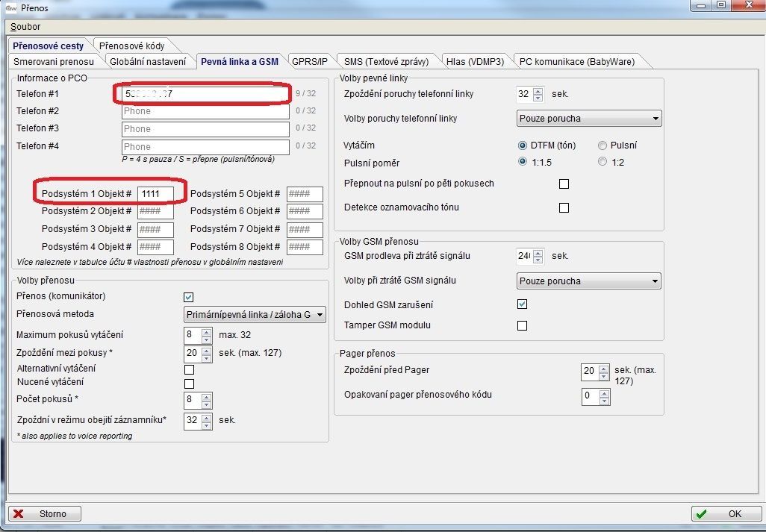Toggle the Přenos (komunikátor) checkbox
The width and height of the screenshot is (766, 532).
click(x=189, y=297)
